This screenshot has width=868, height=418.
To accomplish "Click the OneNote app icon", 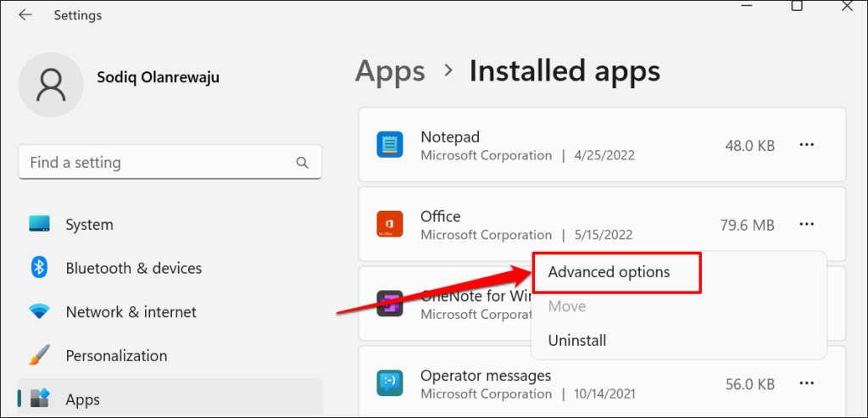I will click(390, 303).
